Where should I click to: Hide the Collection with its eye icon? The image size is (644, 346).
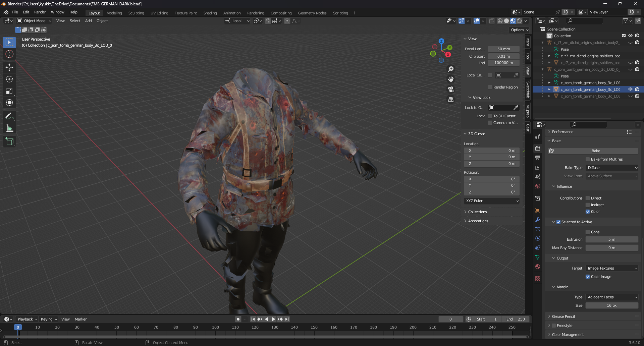click(x=630, y=36)
